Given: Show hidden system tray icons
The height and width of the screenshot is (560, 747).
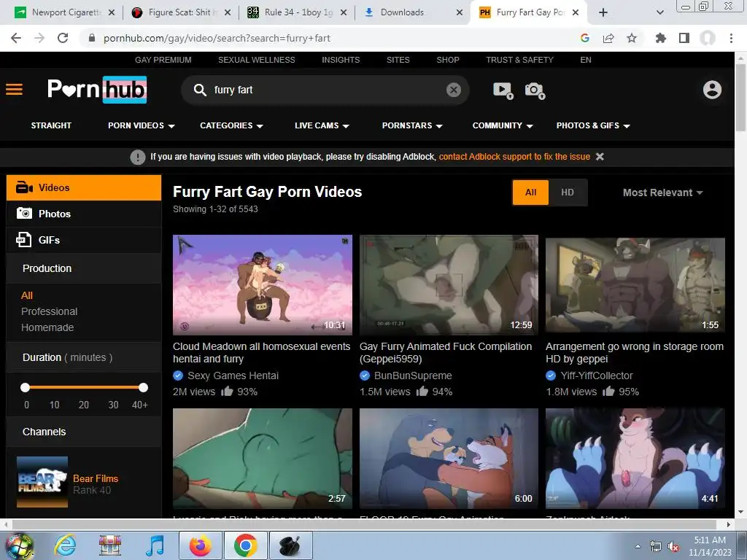Looking at the screenshot, I should (638, 547).
